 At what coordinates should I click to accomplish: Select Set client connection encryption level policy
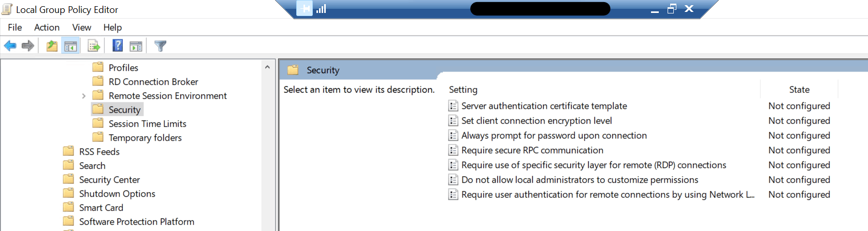pos(537,121)
